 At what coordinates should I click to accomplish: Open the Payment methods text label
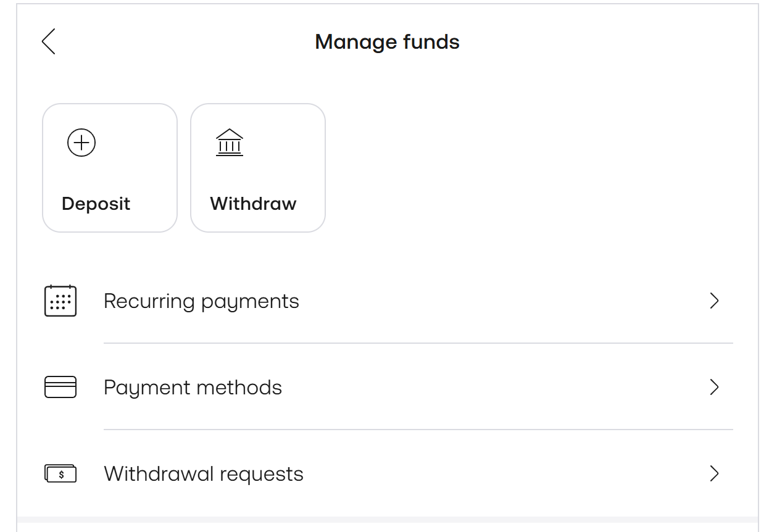pos(193,388)
